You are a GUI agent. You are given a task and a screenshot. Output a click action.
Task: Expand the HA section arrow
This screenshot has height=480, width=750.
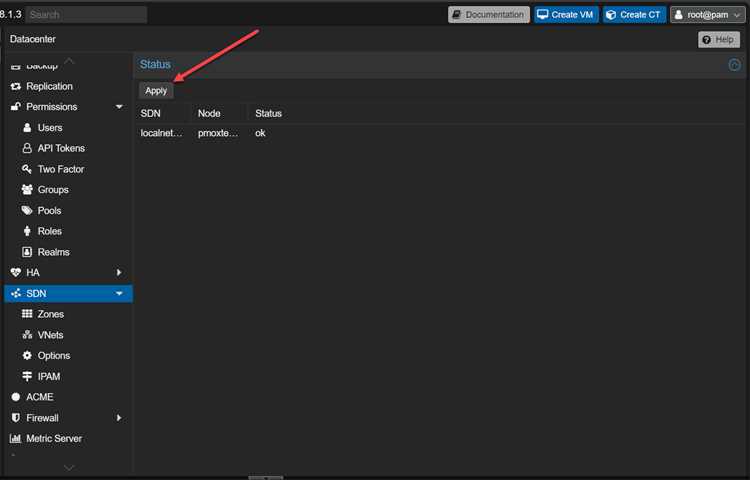pyautogui.click(x=119, y=273)
